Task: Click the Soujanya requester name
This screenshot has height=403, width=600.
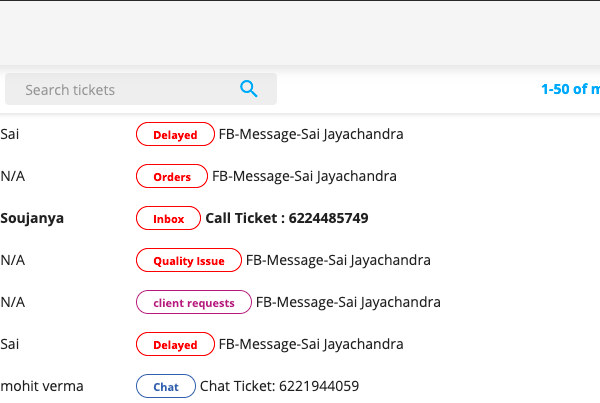Action: click(32, 219)
